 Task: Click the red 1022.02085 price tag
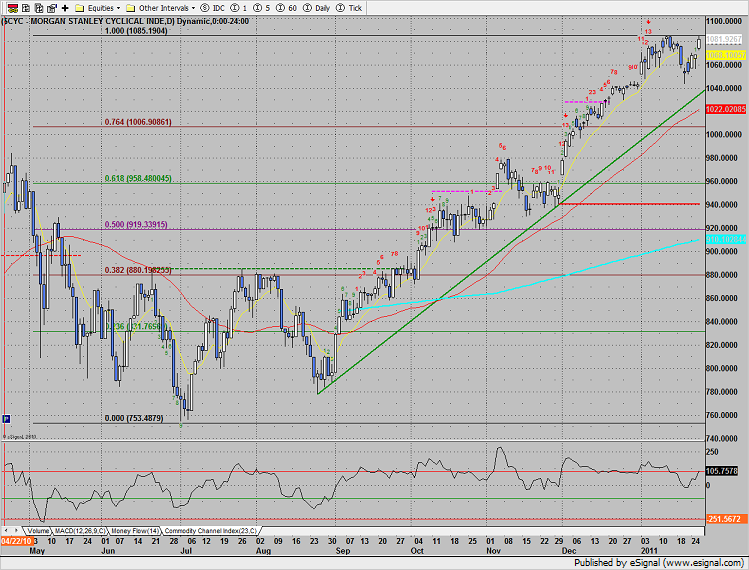point(726,109)
